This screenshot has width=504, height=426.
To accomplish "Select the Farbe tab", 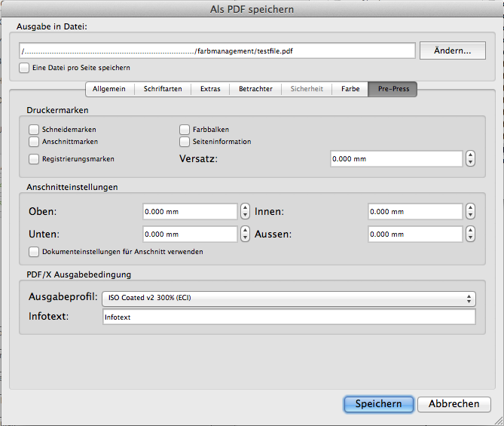I will 350,89.
